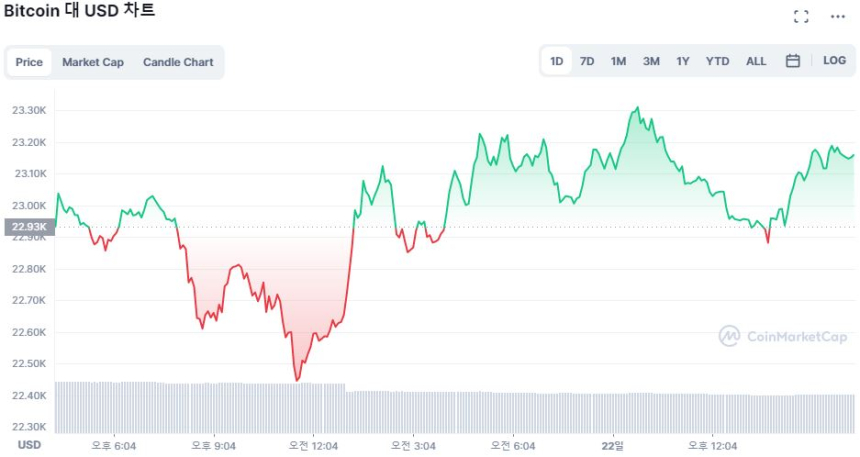Image resolution: width=860 pixels, height=457 pixels.
Task: Switch to the Price tab
Action: [29, 62]
